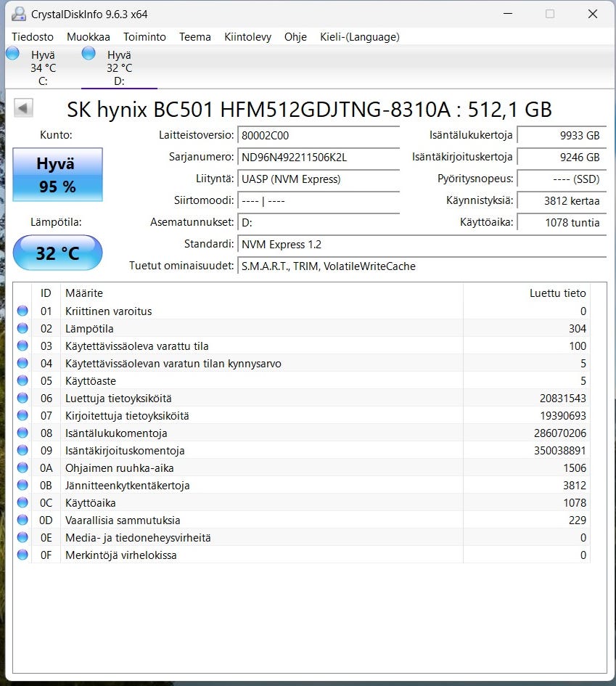Open the Tiedosto menu
Image resolution: width=616 pixels, height=686 pixels.
pyautogui.click(x=33, y=37)
